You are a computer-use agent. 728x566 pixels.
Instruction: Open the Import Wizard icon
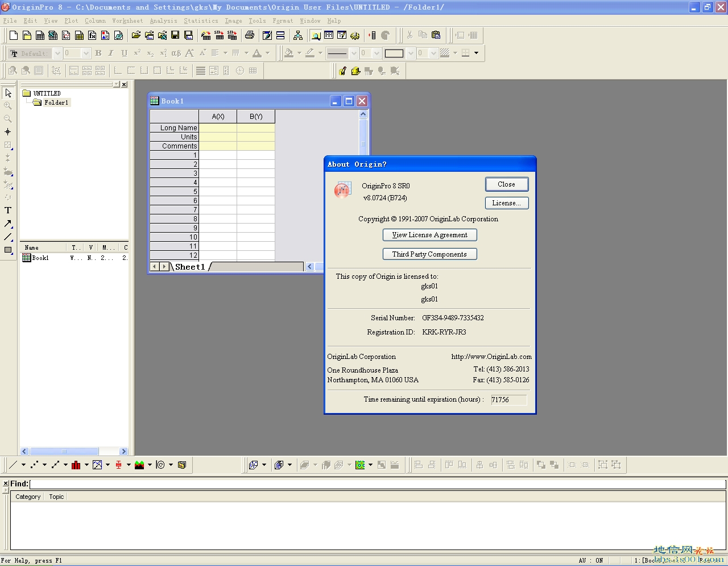click(206, 35)
